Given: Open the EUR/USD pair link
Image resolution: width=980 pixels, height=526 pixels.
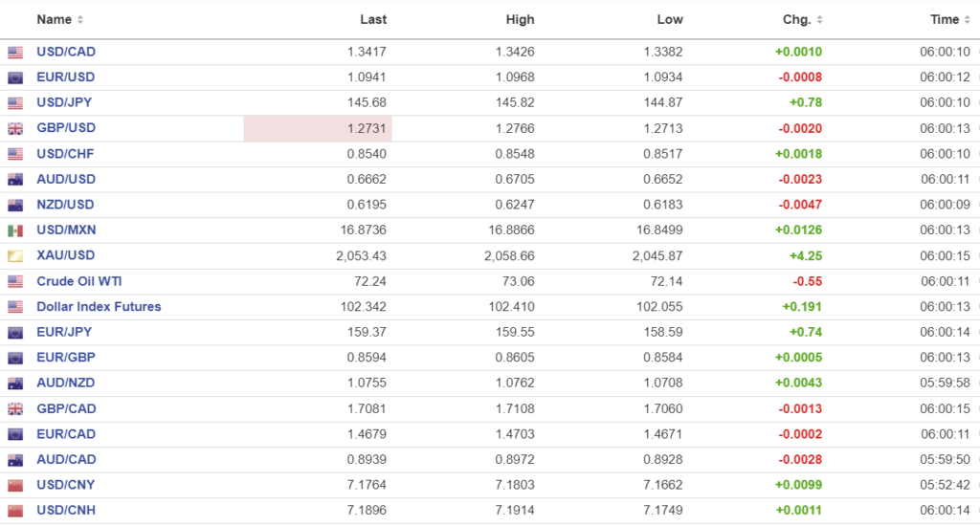Looking at the screenshot, I should (x=66, y=77).
